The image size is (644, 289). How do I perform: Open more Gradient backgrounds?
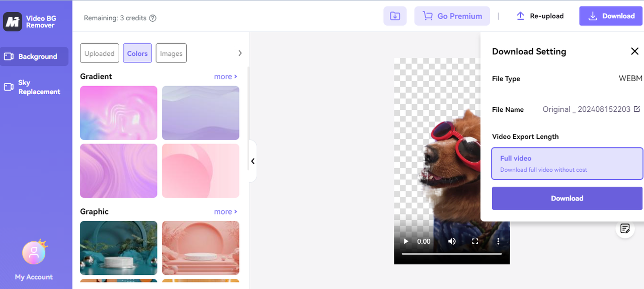click(x=225, y=77)
